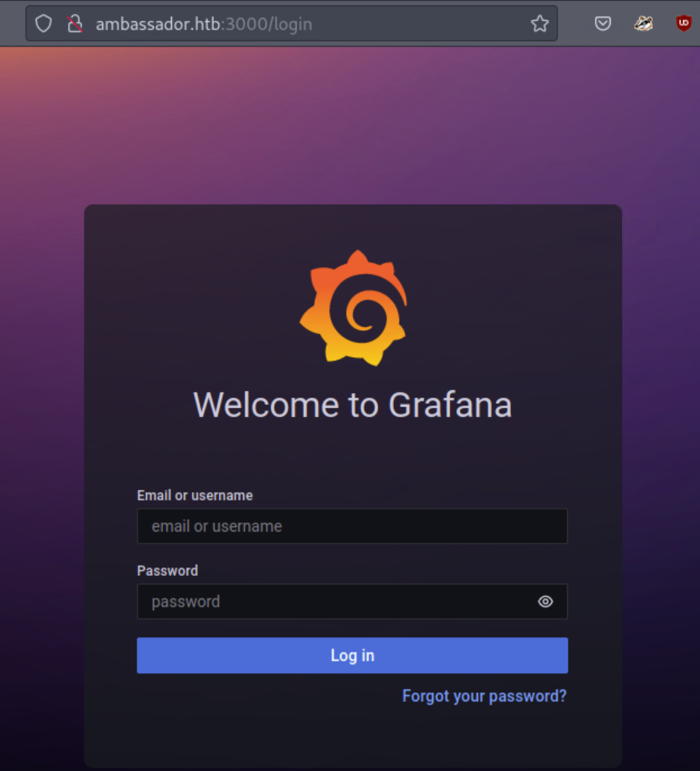Focus the password input field

point(352,601)
